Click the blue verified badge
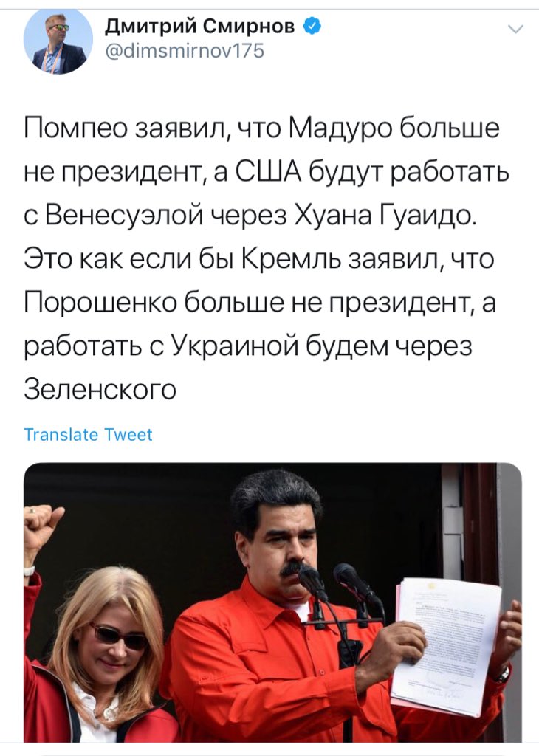The width and height of the screenshot is (539, 756). (x=312, y=26)
